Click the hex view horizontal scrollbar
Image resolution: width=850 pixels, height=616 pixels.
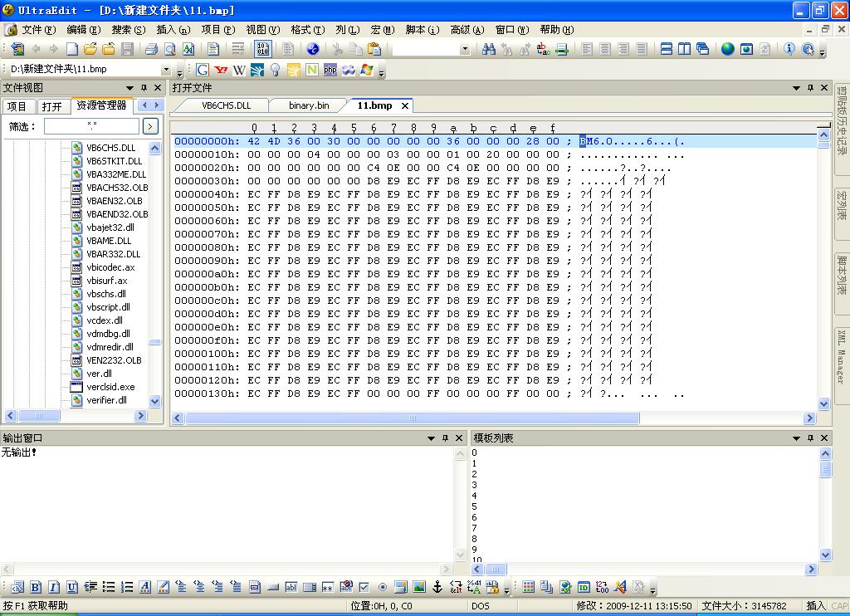[x=411, y=418]
